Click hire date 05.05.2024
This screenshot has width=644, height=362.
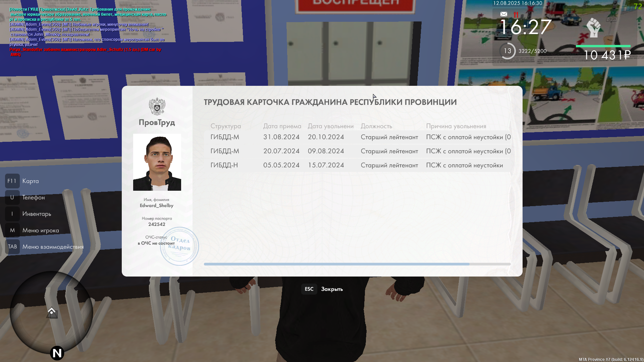tap(281, 165)
